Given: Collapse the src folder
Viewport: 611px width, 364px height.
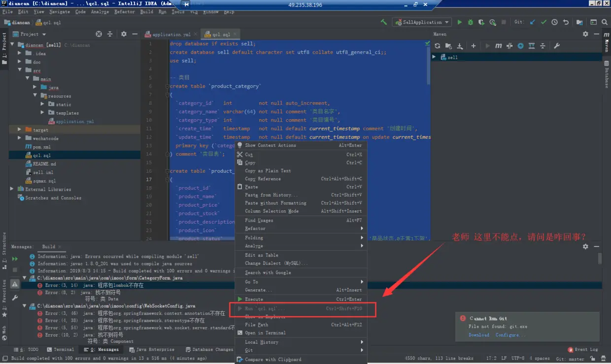Looking at the screenshot, I should [x=20, y=70].
